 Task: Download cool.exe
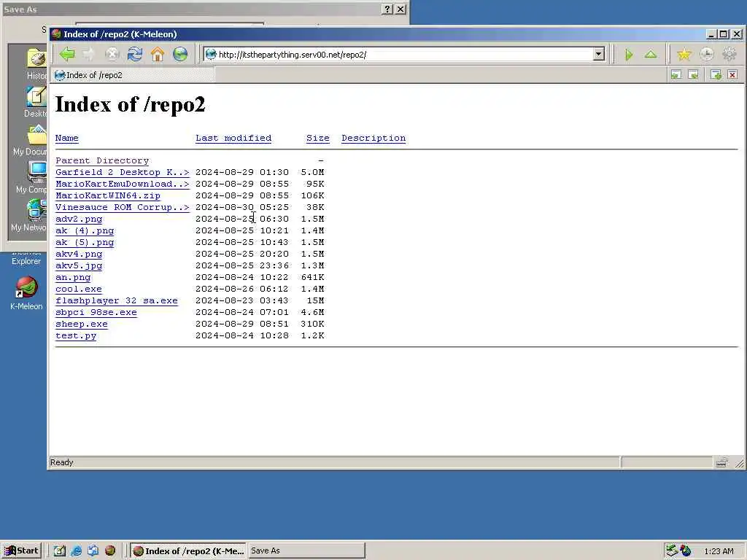(79, 289)
